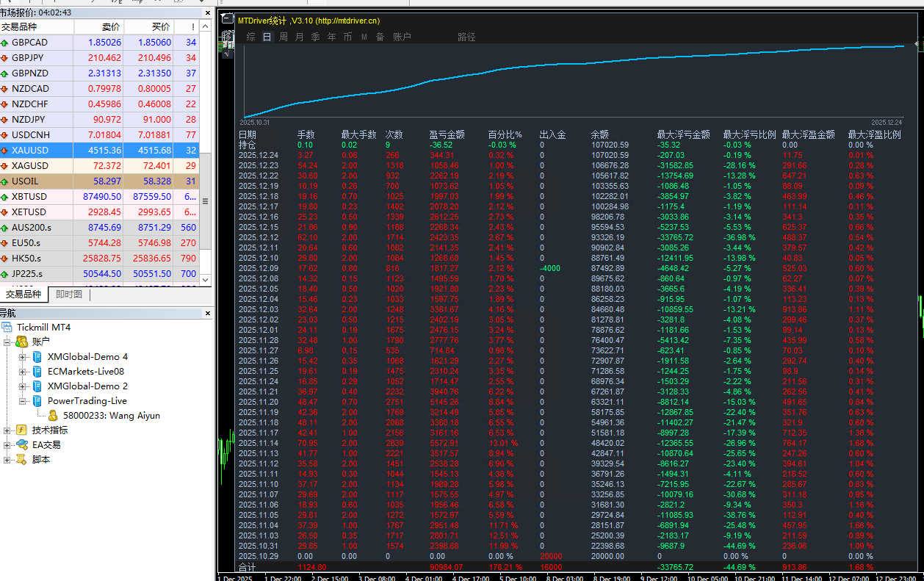Select the 季 quarterly tab in MTDriver
The width and height of the screenshot is (924, 581).
point(315,37)
